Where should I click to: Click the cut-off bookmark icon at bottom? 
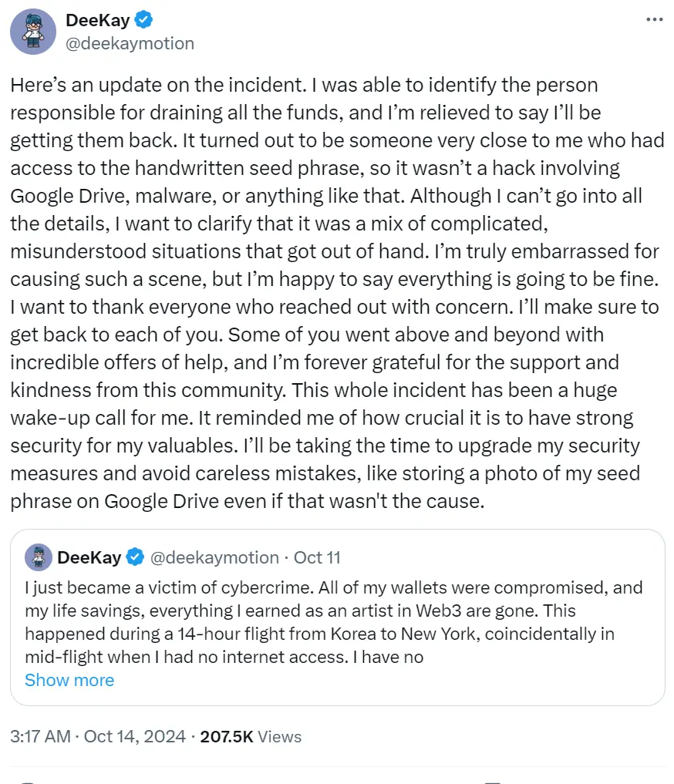pyautogui.click(x=492, y=781)
